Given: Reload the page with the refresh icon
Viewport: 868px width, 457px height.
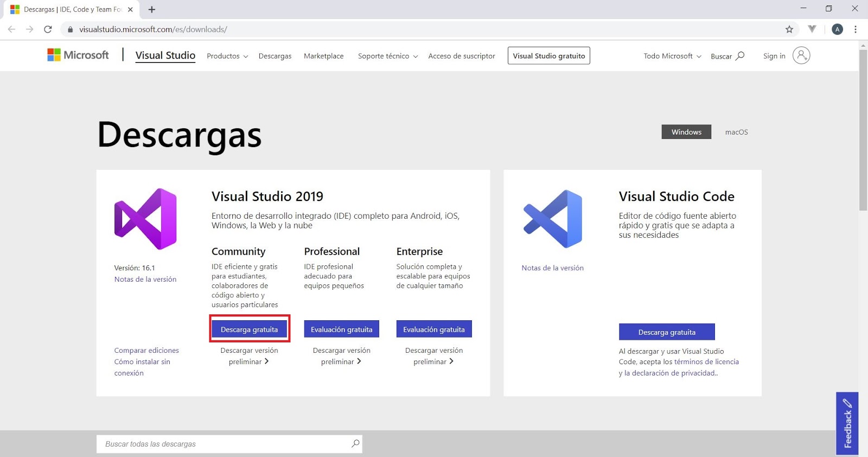Looking at the screenshot, I should (x=48, y=29).
